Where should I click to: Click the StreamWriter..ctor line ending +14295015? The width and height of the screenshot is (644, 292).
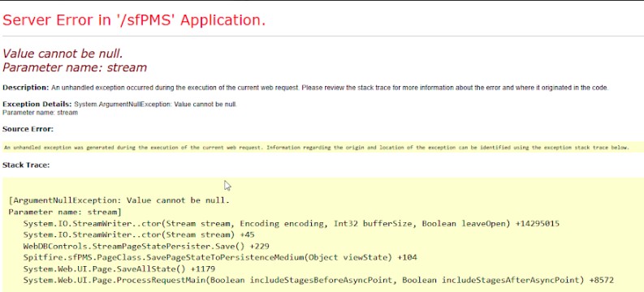292,224
